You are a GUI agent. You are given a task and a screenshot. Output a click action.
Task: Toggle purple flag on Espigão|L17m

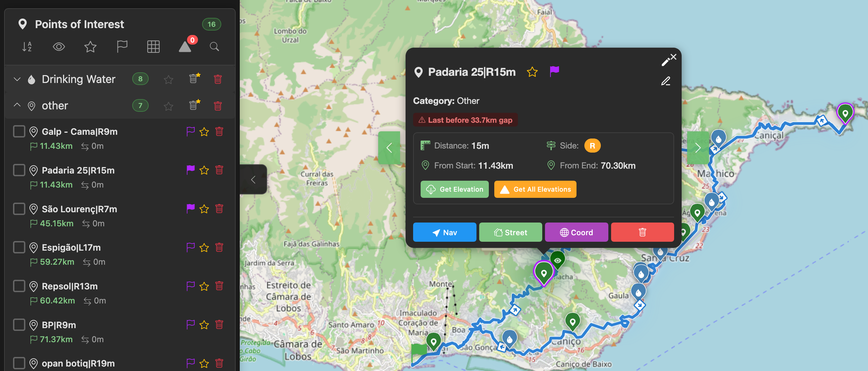pos(190,247)
